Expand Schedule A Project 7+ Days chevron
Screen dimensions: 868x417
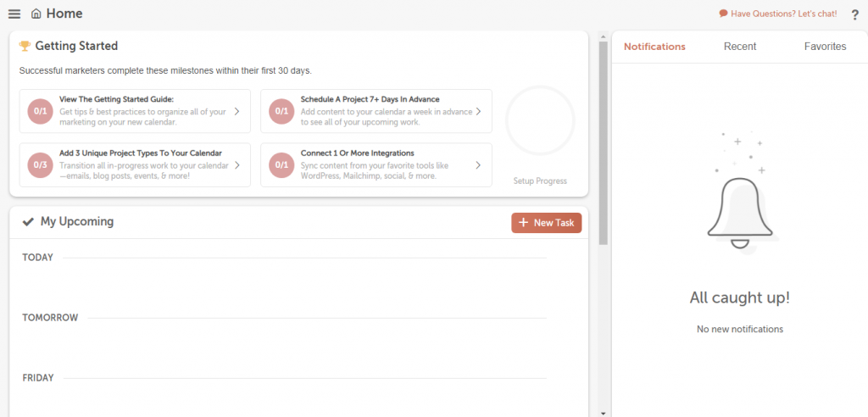pos(478,111)
